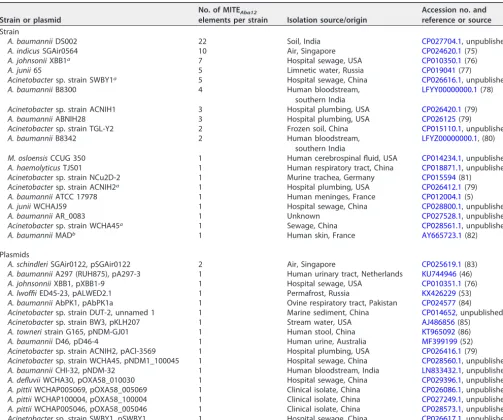This screenshot has width=503, height=420.
Task: Open accession CP029396.1
Action: [x=442, y=380]
